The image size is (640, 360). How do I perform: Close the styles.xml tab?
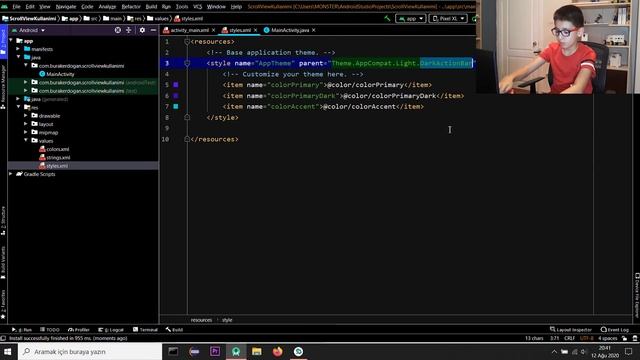point(256,30)
